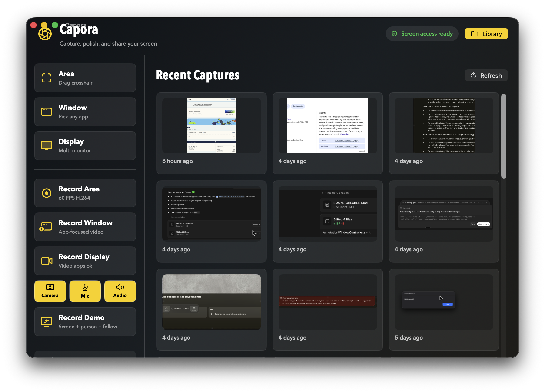Image resolution: width=545 pixels, height=392 pixels.
Task: Click the Video apps ok subtitle
Action: pos(75,266)
